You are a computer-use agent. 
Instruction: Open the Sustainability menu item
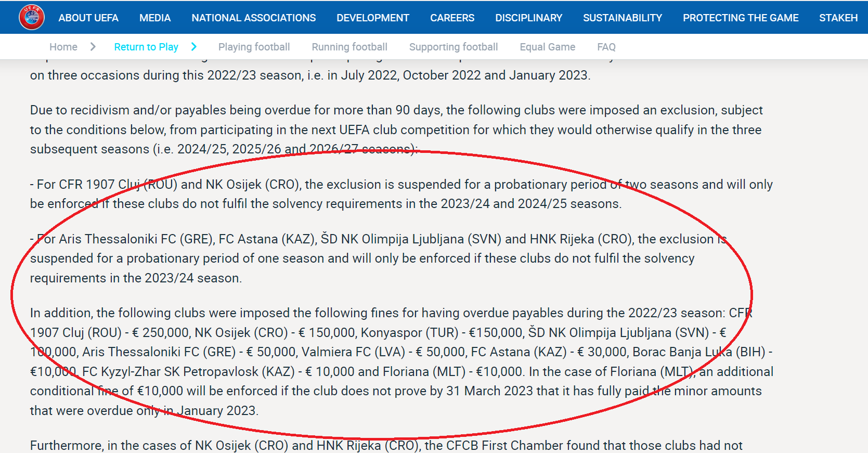[x=623, y=18]
